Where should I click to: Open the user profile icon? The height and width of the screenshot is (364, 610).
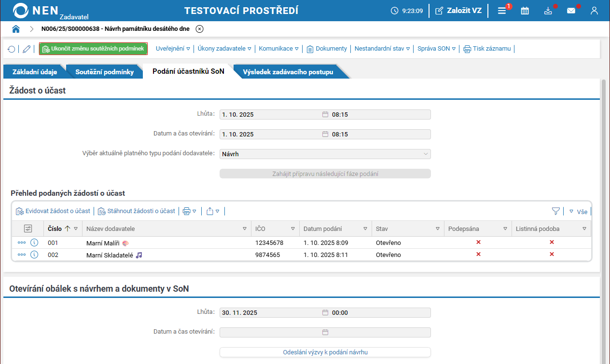click(594, 11)
